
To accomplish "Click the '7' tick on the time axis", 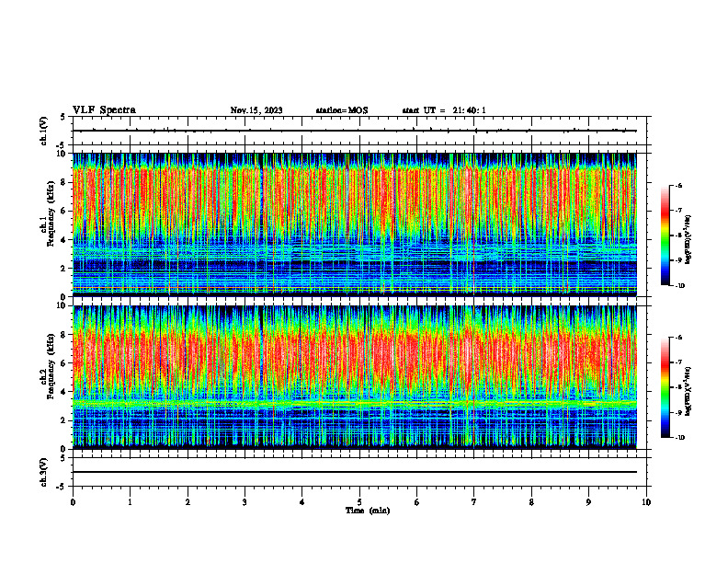I will click(x=474, y=502).
